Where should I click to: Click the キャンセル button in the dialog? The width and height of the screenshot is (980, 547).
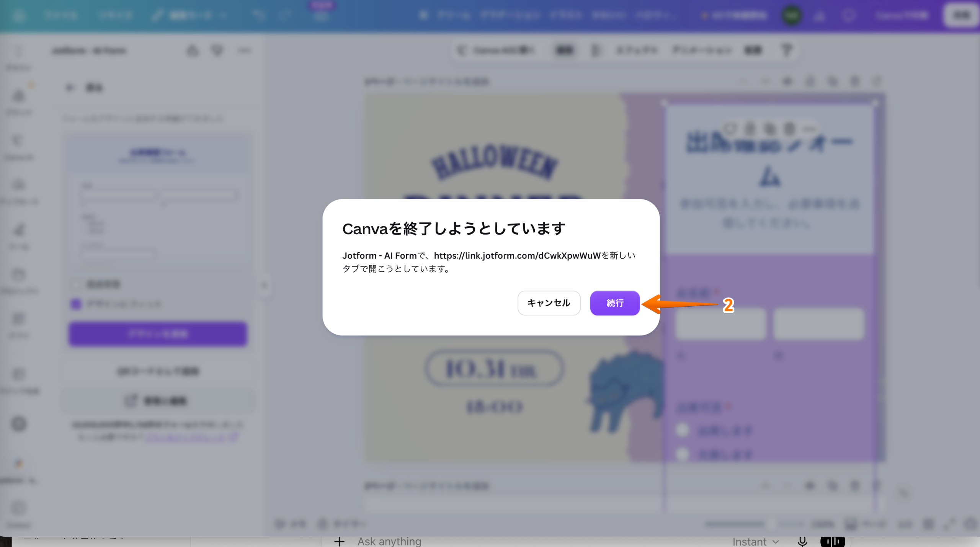point(549,303)
